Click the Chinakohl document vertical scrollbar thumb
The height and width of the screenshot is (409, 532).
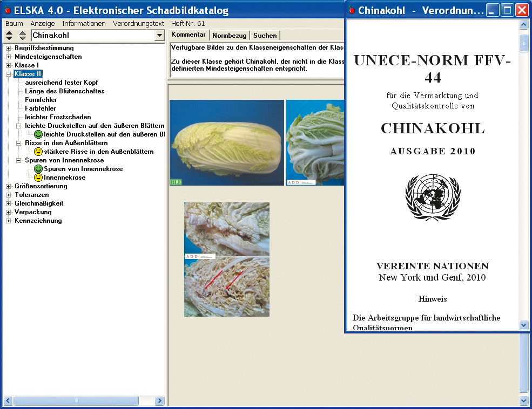[x=523, y=43]
